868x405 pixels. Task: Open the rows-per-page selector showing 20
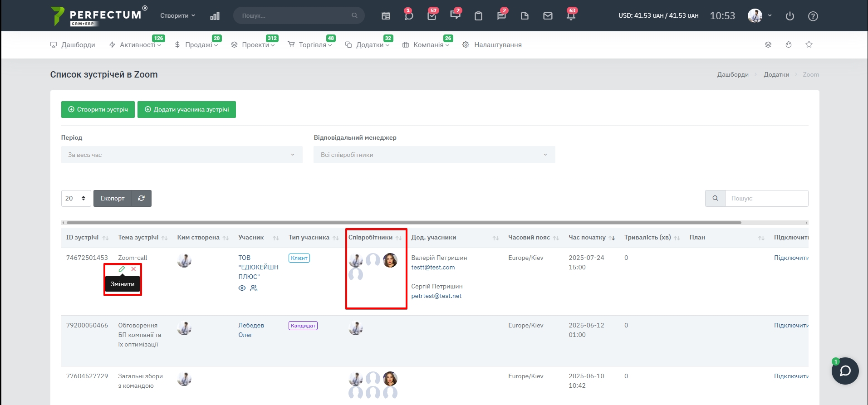(76, 198)
